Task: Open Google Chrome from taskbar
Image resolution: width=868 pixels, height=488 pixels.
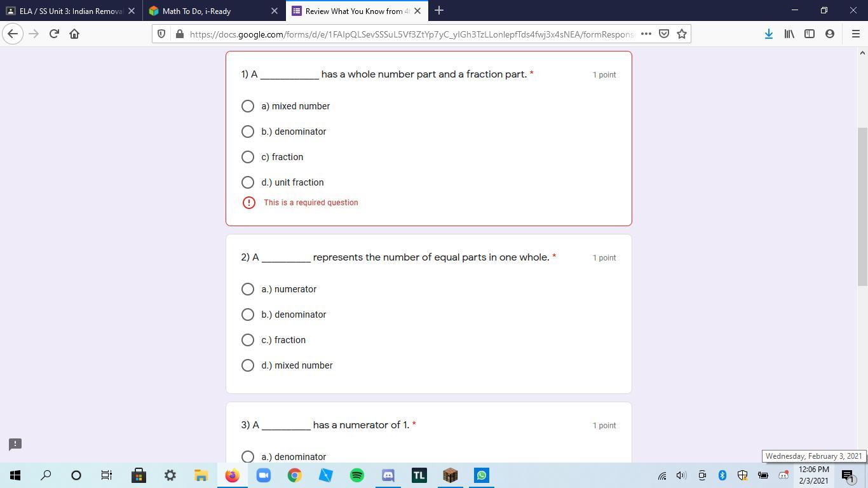Action: tap(294, 475)
